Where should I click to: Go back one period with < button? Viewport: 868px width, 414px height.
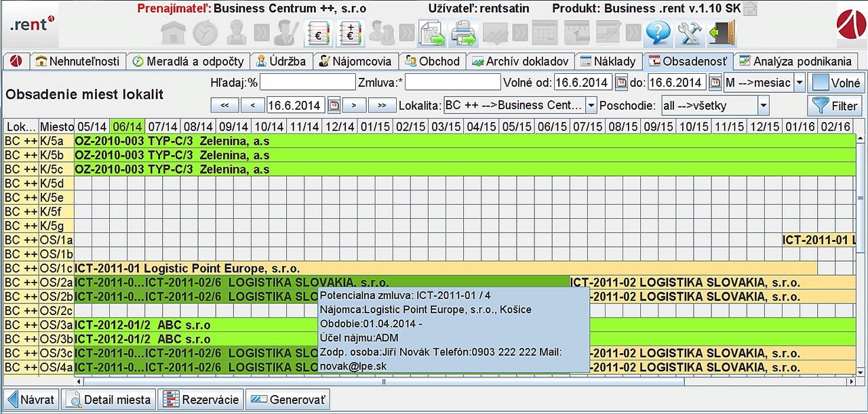pyautogui.click(x=252, y=105)
